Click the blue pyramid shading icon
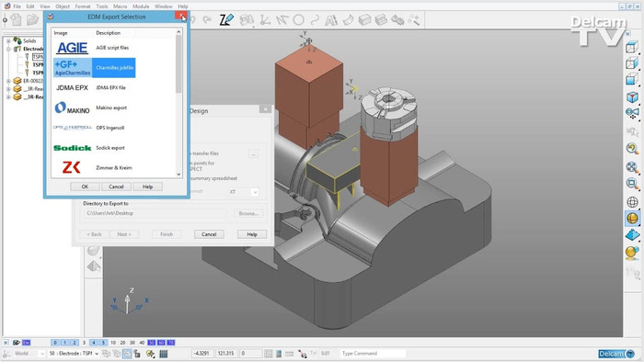 tap(632, 235)
